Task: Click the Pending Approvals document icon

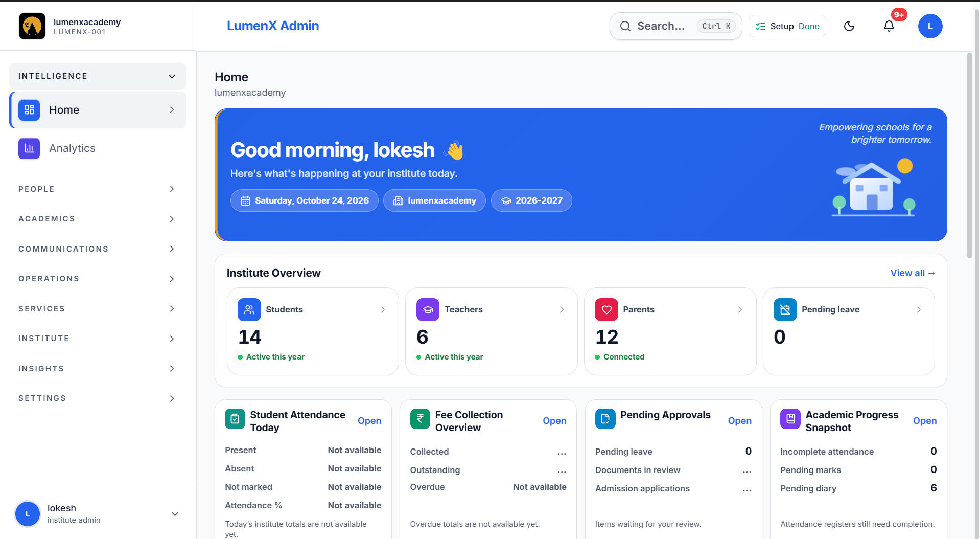Action: (x=605, y=419)
